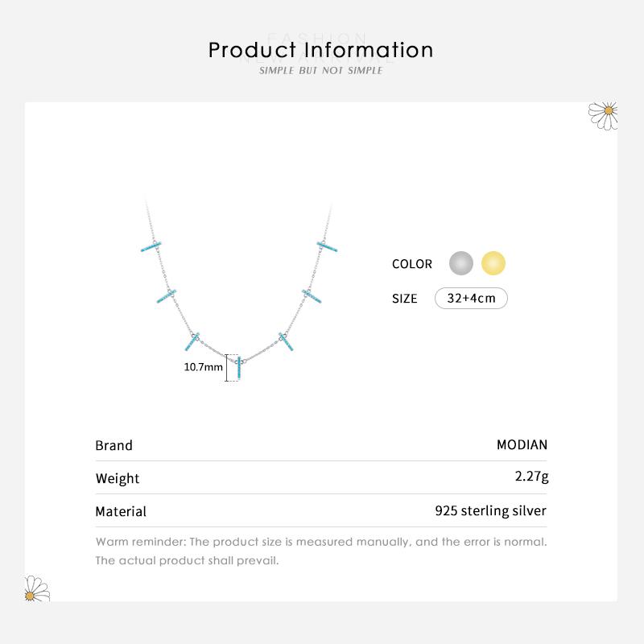The image size is (644, 644).
Task: Click the 'SIMPLE BUT NOT SIMPLE' subtitle
Action: coord(321,71)
